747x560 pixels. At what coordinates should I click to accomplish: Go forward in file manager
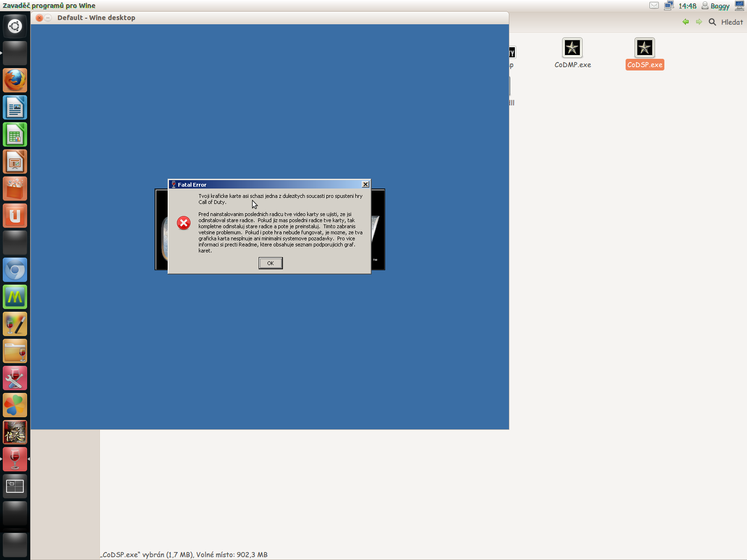click(699, 22)
